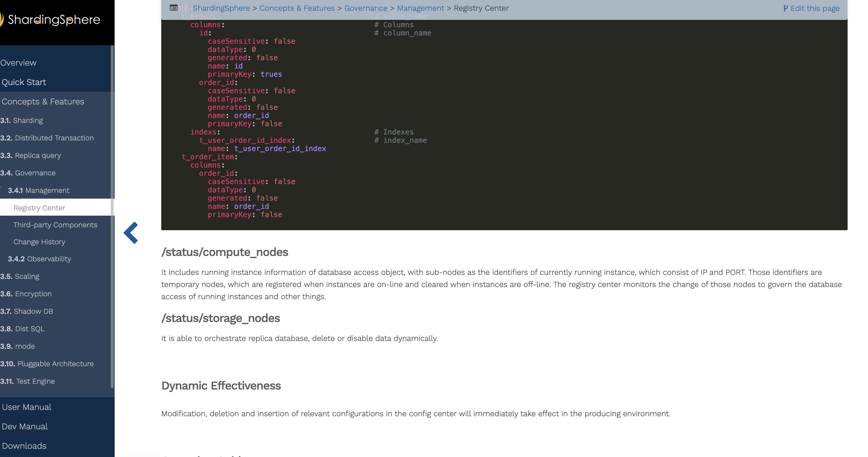
Task: Expand the 3.4.2 Observability section
Action: (39, 259)
